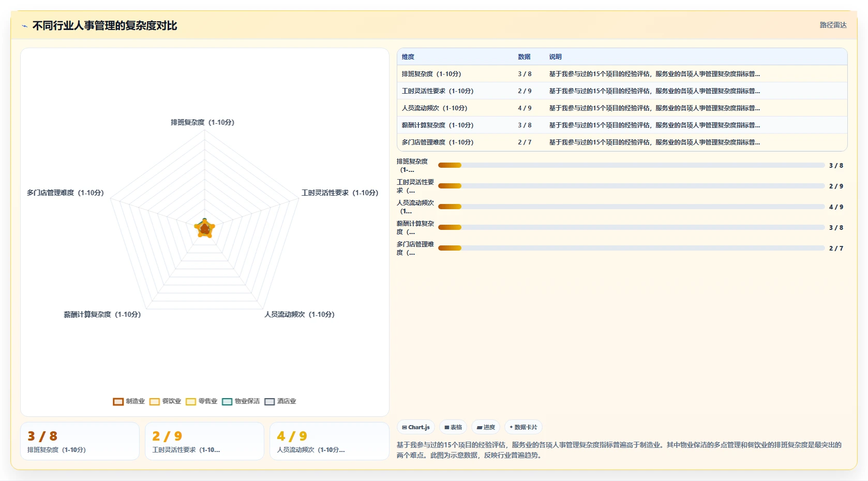Open the 3 / 8 排班复杂度 data card
The width and height of the screenshot is (868, 481).
[x=80, y=441]
